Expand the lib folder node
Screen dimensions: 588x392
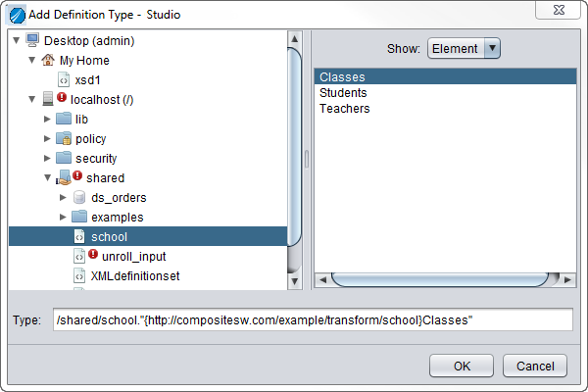47,120
